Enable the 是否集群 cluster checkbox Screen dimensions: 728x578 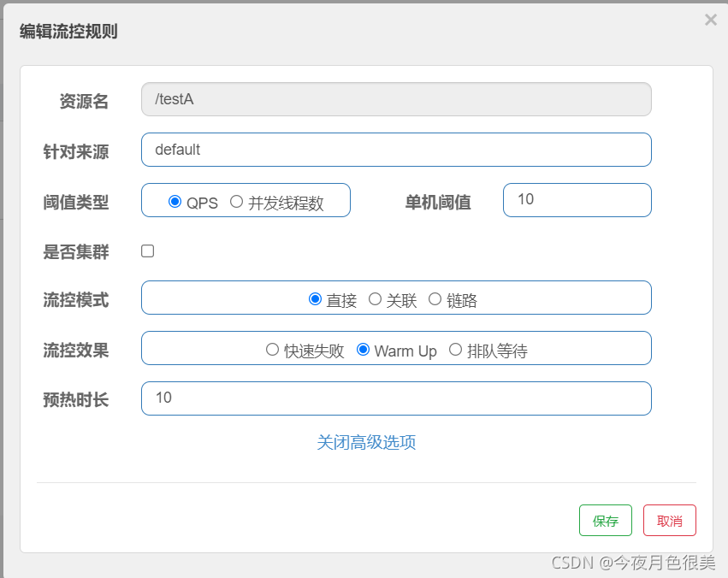pos(147,251)
